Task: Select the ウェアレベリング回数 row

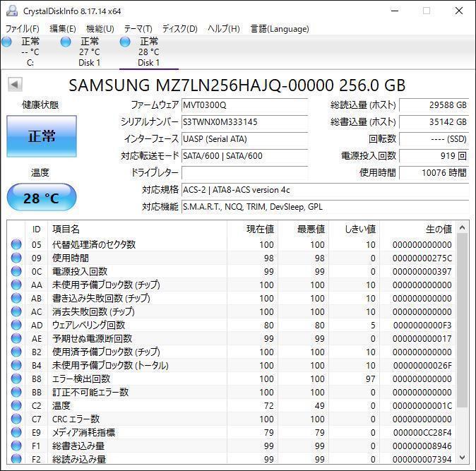Action: 232,325
